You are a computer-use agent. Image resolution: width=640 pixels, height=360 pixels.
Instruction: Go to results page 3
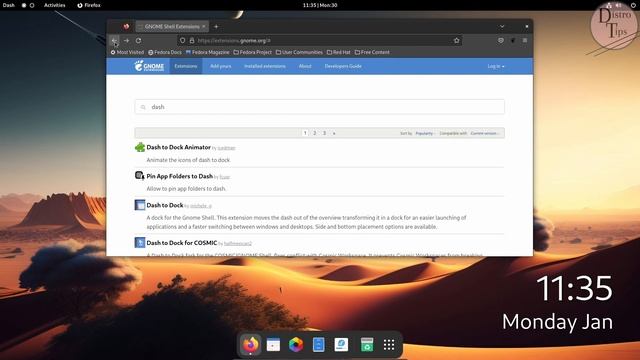[324, 133]
